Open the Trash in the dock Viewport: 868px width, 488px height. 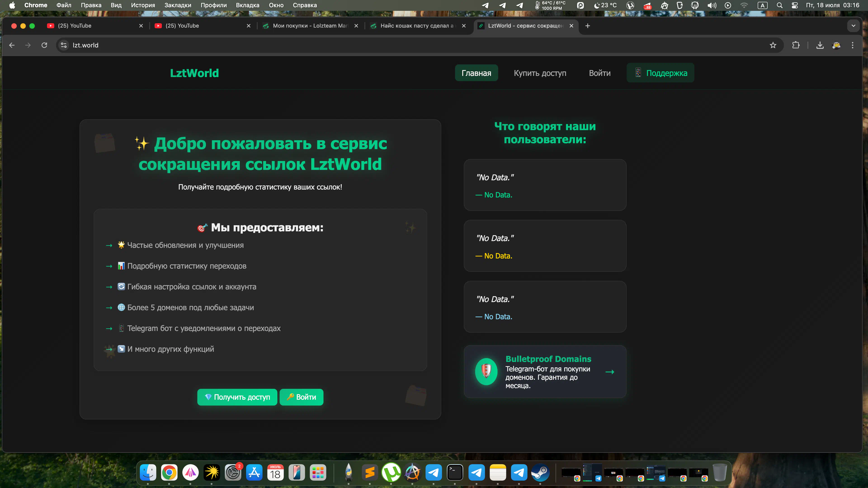coord(719,472)
